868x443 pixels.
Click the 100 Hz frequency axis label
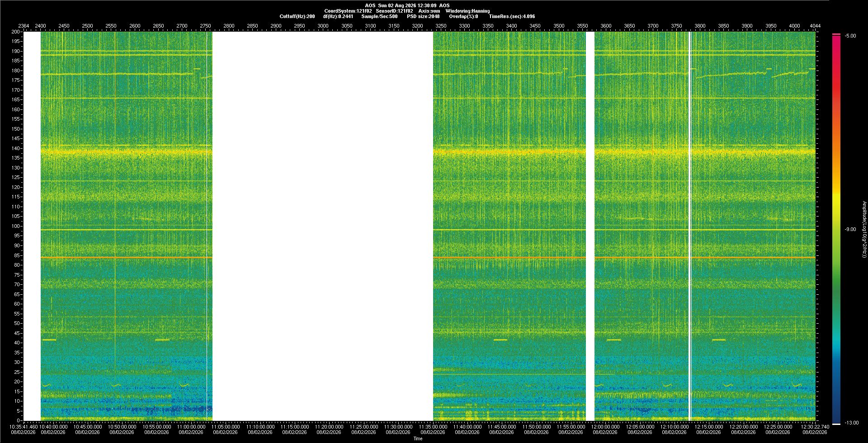point(16,226)
